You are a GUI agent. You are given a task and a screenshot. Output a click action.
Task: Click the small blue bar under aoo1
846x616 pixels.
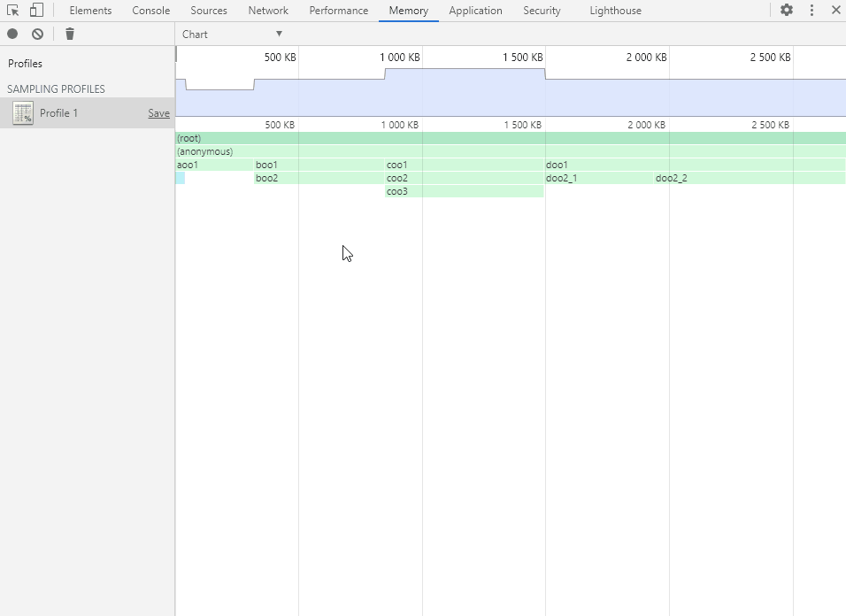pos(181,178)
